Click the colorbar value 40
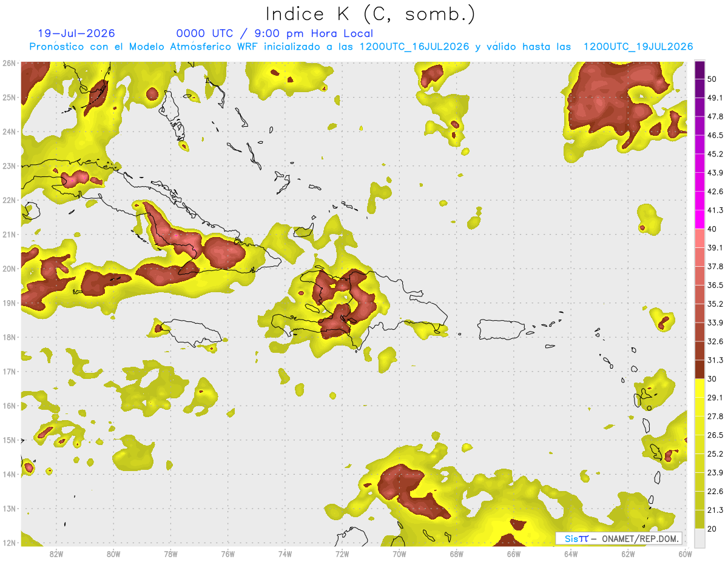Screen dimensions: 728x562 712,229
